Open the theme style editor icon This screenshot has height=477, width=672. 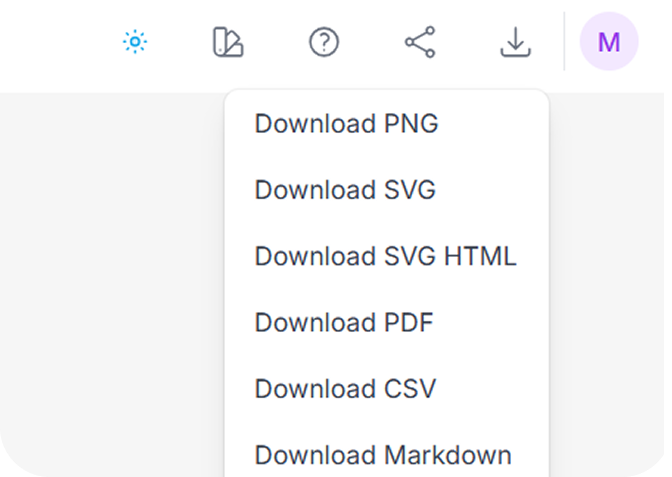[228, 43]
